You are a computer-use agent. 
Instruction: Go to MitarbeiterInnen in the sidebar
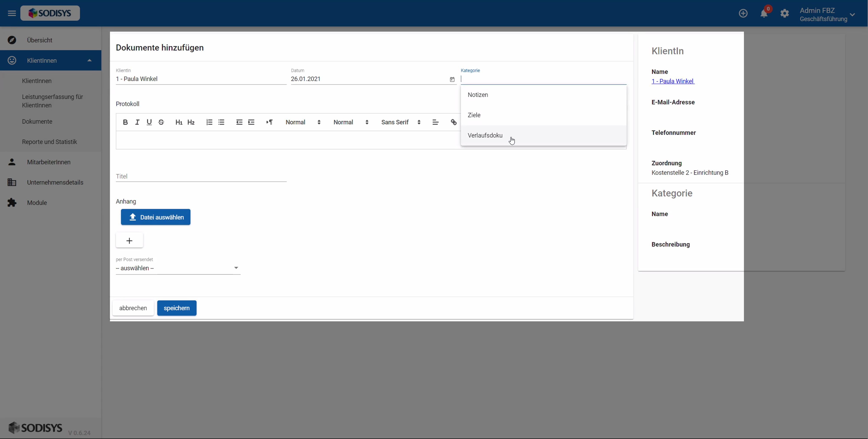coord(51,162)
